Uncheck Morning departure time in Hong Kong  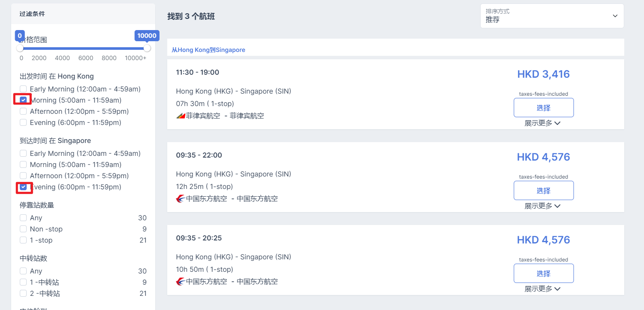[23, 100]
